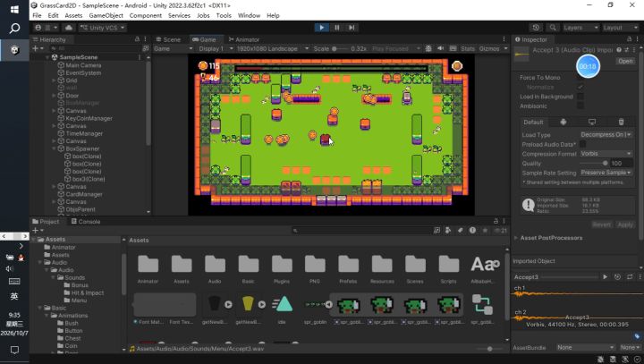Enable the Load In Background checkbox
Image resolution: width=644 pixels, height=364 pixels.
click(580, 96)
